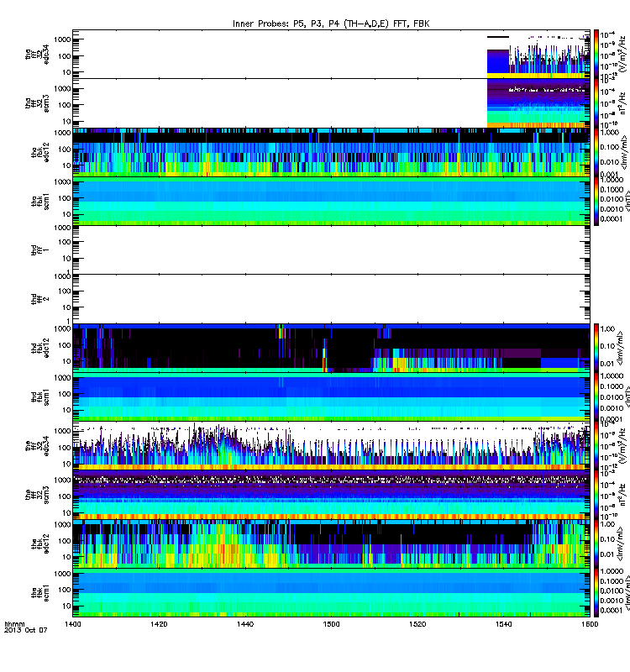Click inside the the fff 32 edc34 spectrogram
630x672 pixels.
[331, 446]
